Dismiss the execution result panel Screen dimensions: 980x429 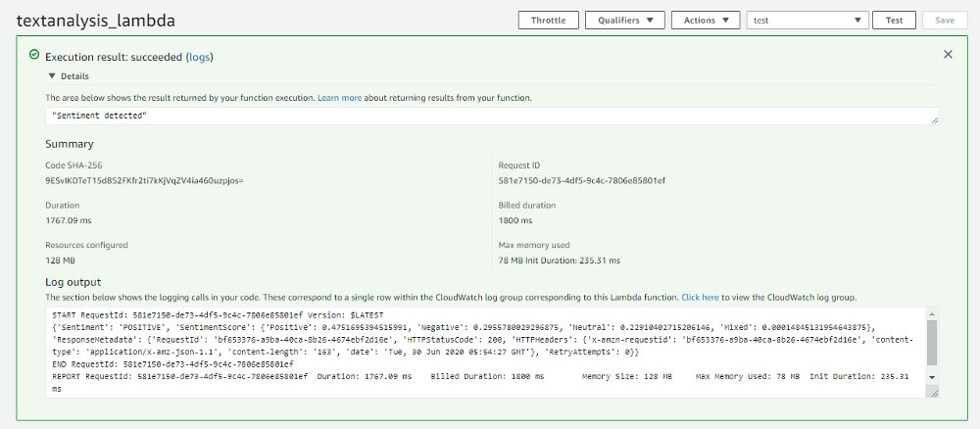(948, 55)
